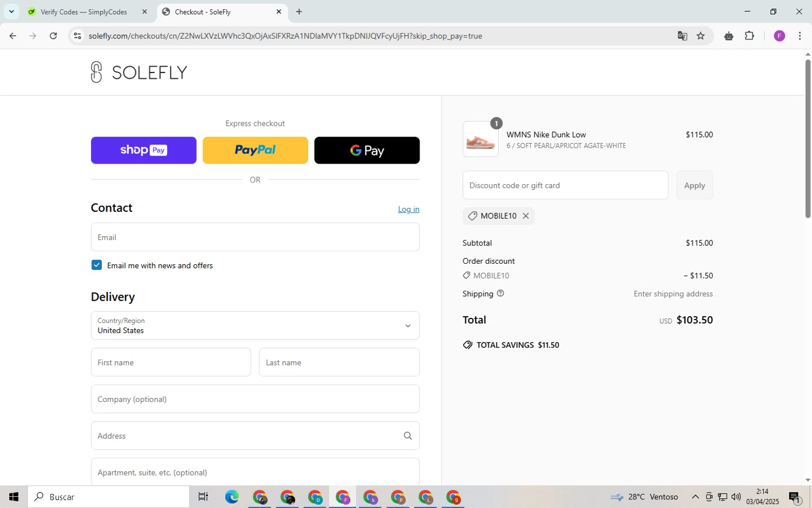Image resolution: width=812 pixels, height=508 pixels.
Task: Select the Checkout SoleFly tab
Action: tap(222, 11)
